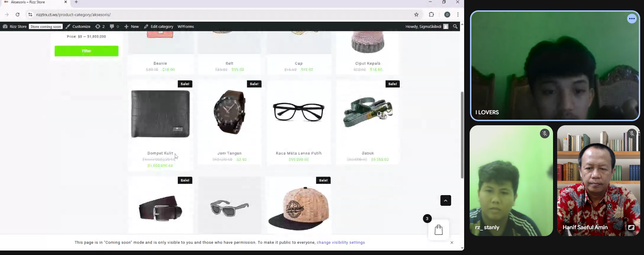Click muted microphone icon on rz_stanly tile
Viewport: 644px width, 255px height.
(544, 134)
